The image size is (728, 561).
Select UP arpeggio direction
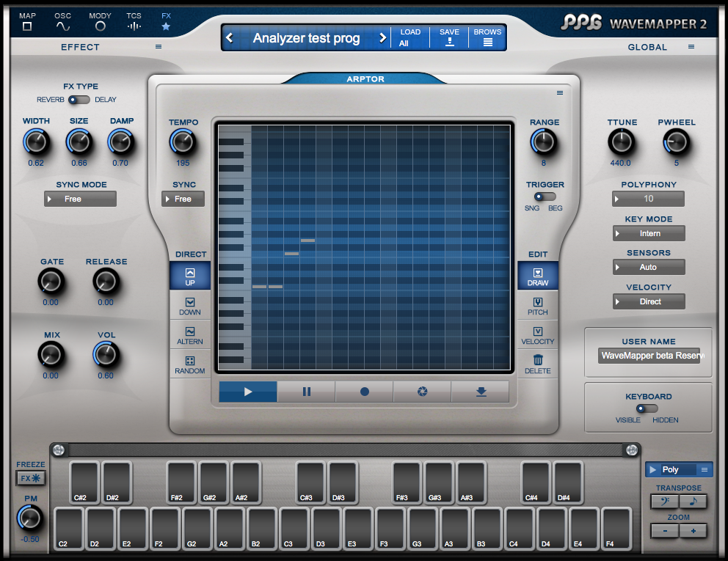click(190, 276)
